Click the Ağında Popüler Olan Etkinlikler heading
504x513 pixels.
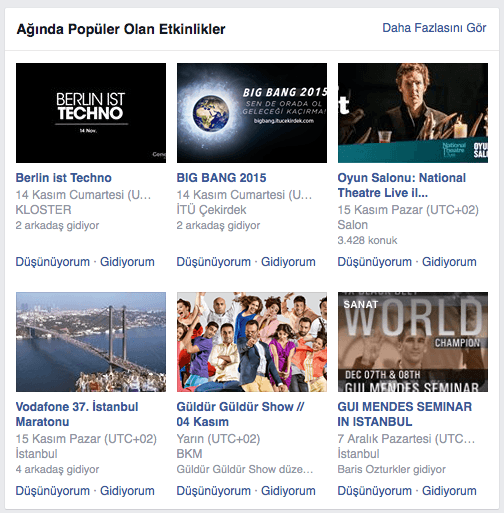(121, 29)
